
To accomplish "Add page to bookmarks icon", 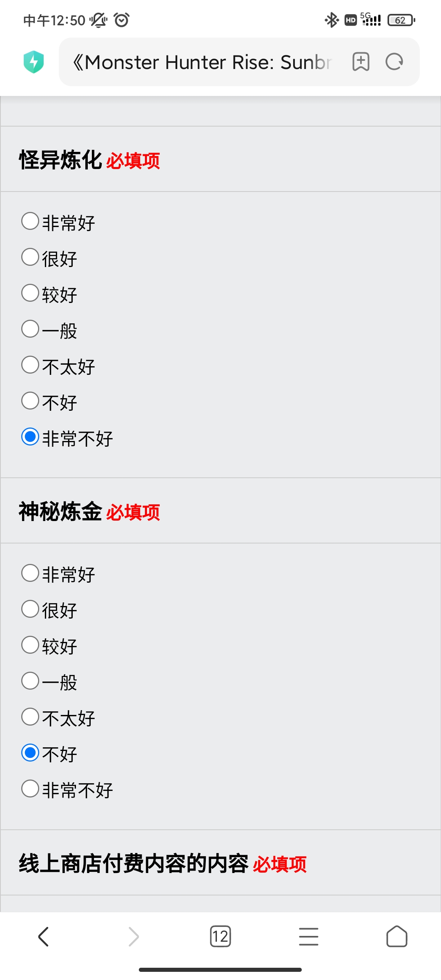I will [x=361, y=62].
